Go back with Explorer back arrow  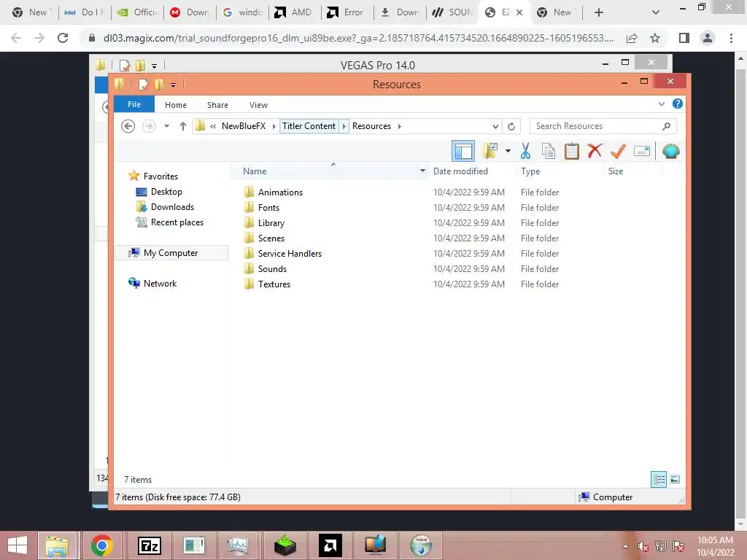click(x=128, y=126)
